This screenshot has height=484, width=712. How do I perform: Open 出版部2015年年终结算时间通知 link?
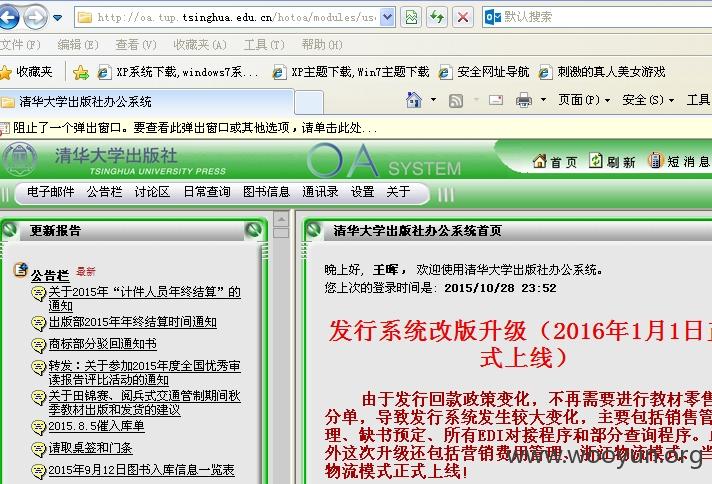[x=133, y=322]
